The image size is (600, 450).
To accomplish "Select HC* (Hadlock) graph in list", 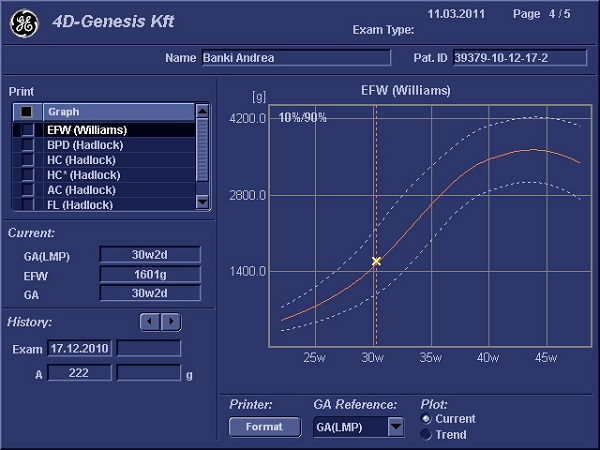I will (x=84, y=175).
